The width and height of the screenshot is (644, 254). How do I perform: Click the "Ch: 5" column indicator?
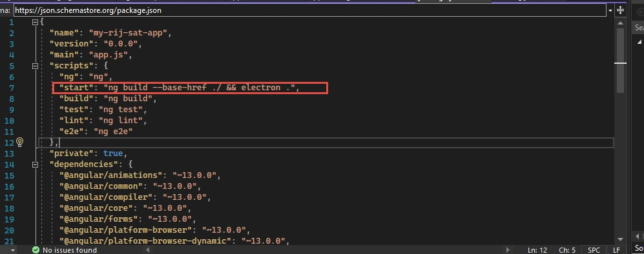(567, 250)
